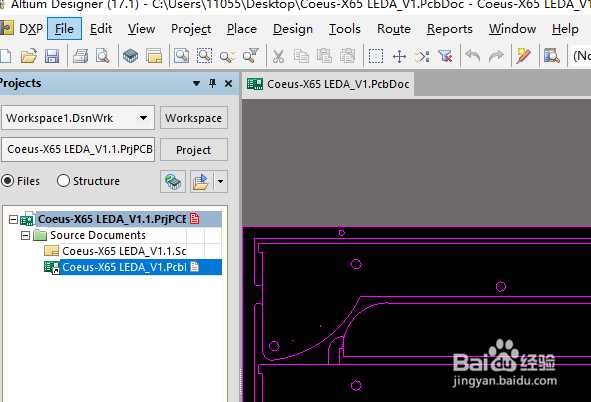Click the New document toolbar icon

click(x=5, y=56)
